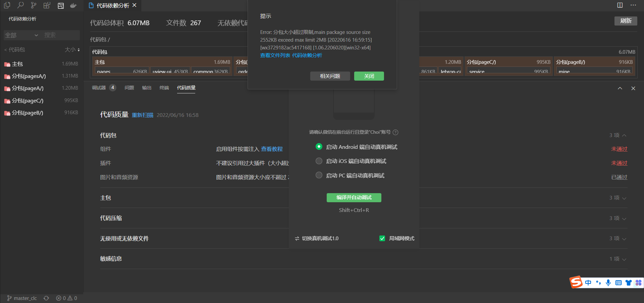The width and height of the screenshot is (644, 303).
Task: Open the Extensions icon in the activity bar
Action: [47, 5]
